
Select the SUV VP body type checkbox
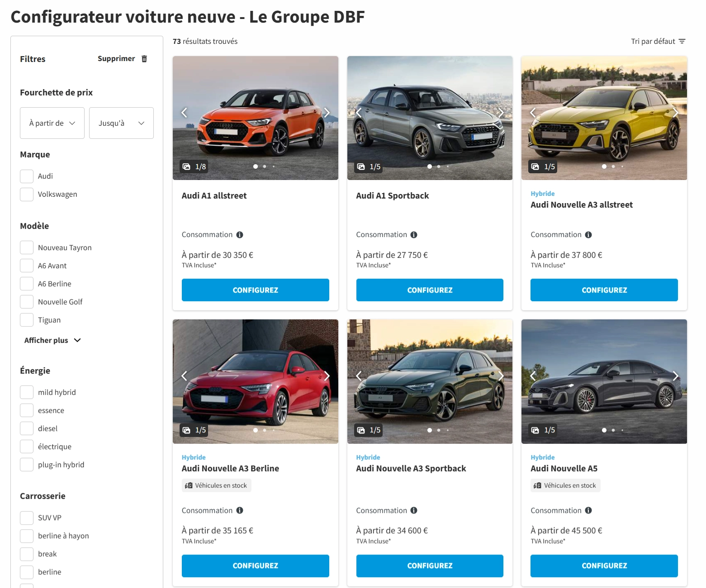pos(27,518)
